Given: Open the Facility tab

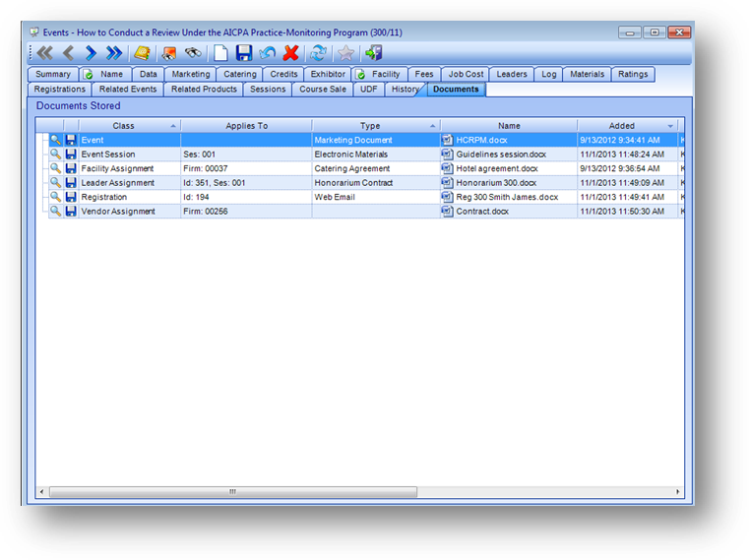Looking at the screenshot, I should [x=380, y=74].
